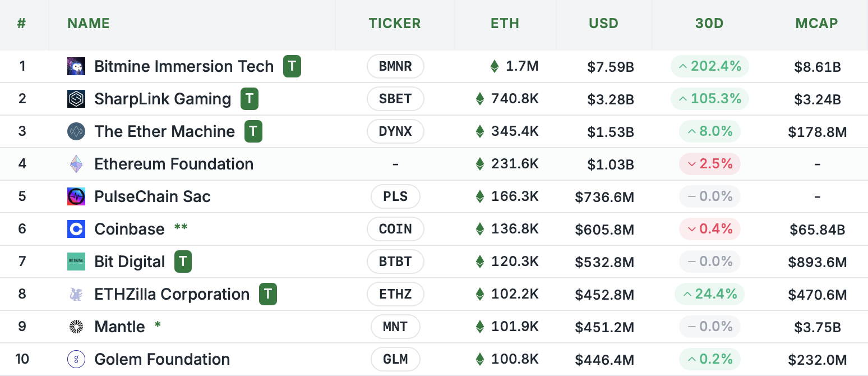This screenshot has height=376, width=868.
Task: Click the Ethereum Foundation diamond logo
Action: coord(76,164)
